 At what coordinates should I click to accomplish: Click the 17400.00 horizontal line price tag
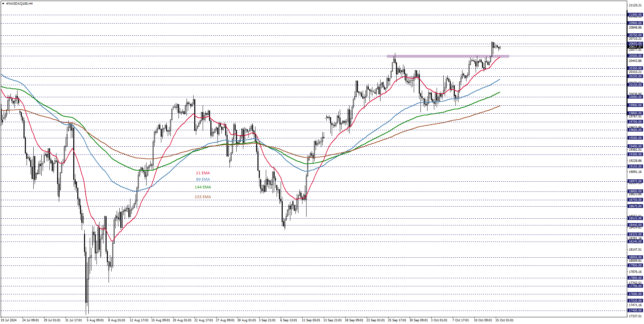(635, 311)
